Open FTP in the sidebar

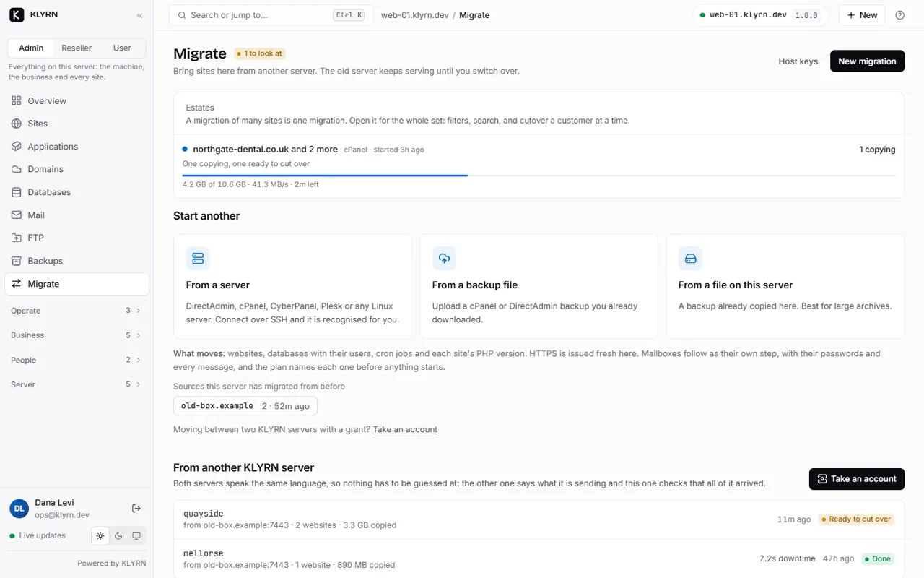click(x=77, y=238)
